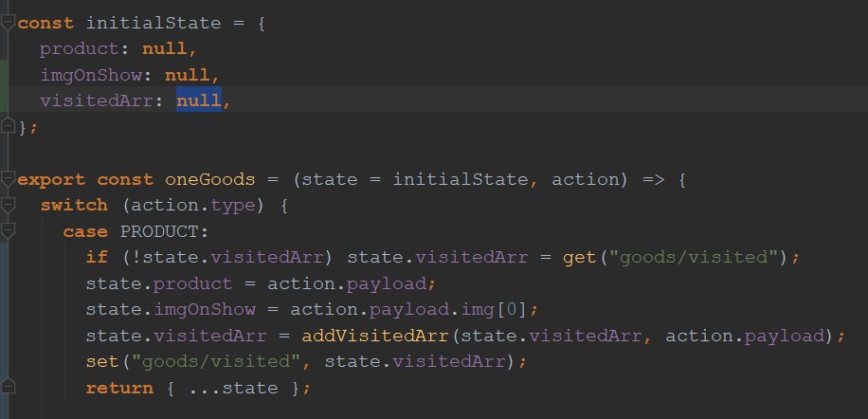Click imgOnShow in state.imgOnShow assignment
868x419 pixels.
point(205,309)
